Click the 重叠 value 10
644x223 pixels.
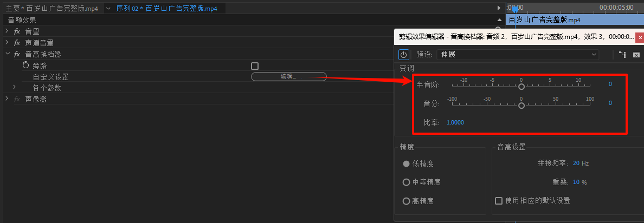(576, 182)
